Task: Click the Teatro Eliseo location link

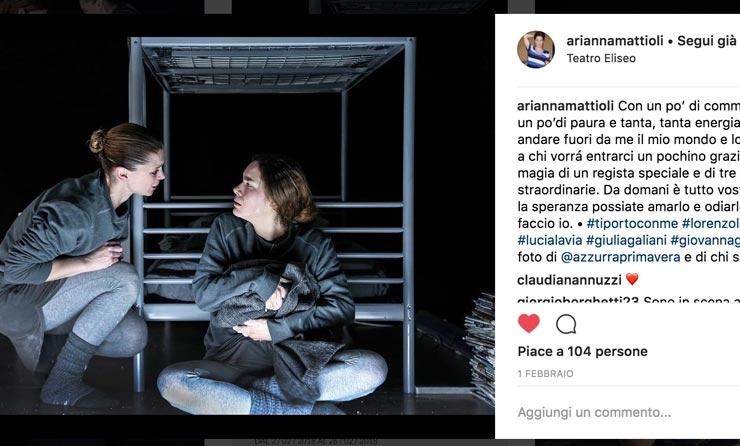Action: (601, 58)
